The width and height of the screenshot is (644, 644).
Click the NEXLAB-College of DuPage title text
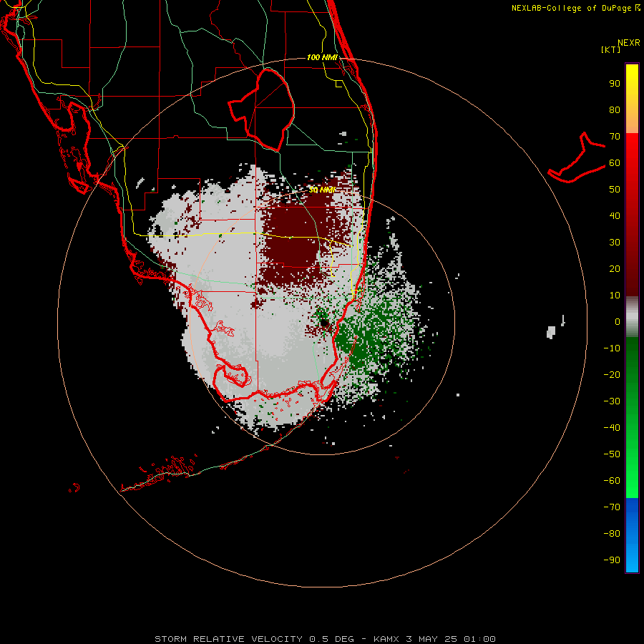coord(571,8)
